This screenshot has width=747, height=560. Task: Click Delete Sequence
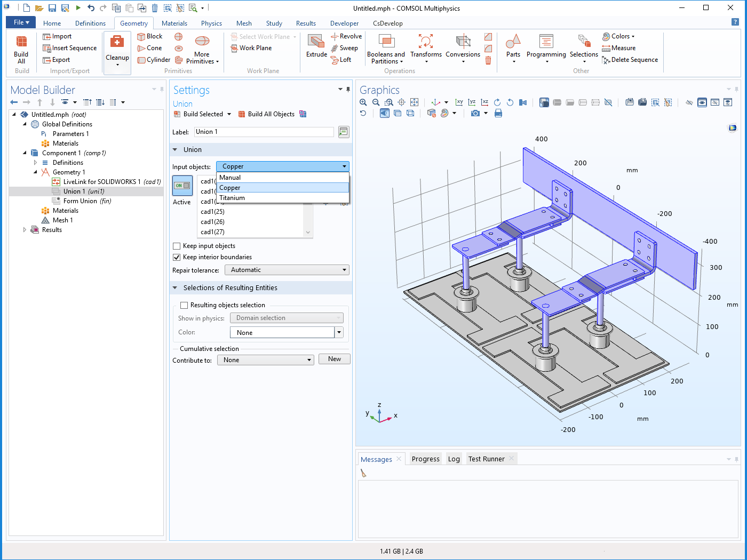click(630, 60)
